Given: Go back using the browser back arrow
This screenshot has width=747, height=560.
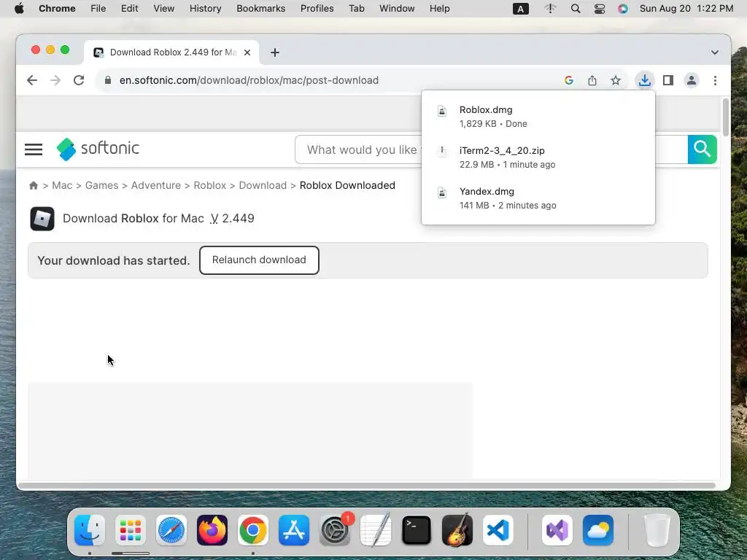Looking at the screenshot, I should (32, 80).
